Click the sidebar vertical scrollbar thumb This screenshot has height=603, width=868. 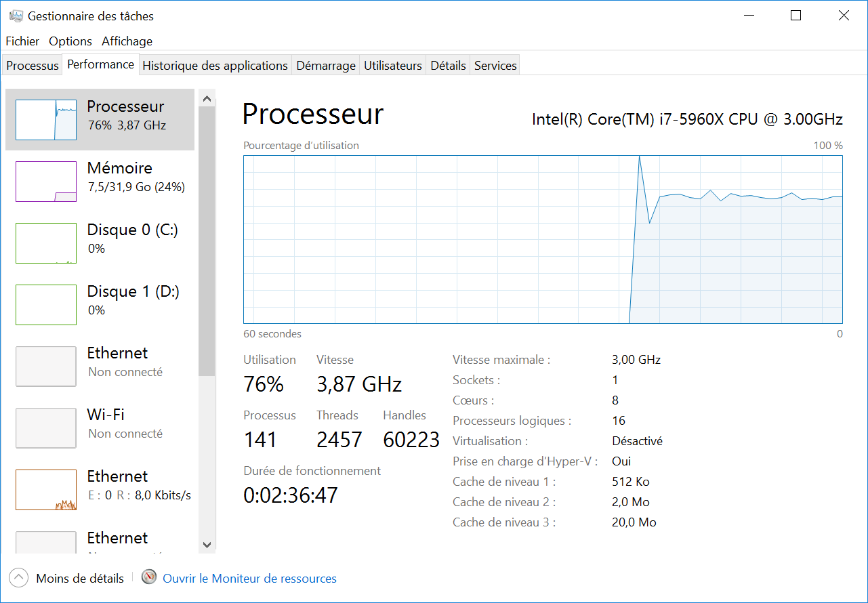point(207,241)
